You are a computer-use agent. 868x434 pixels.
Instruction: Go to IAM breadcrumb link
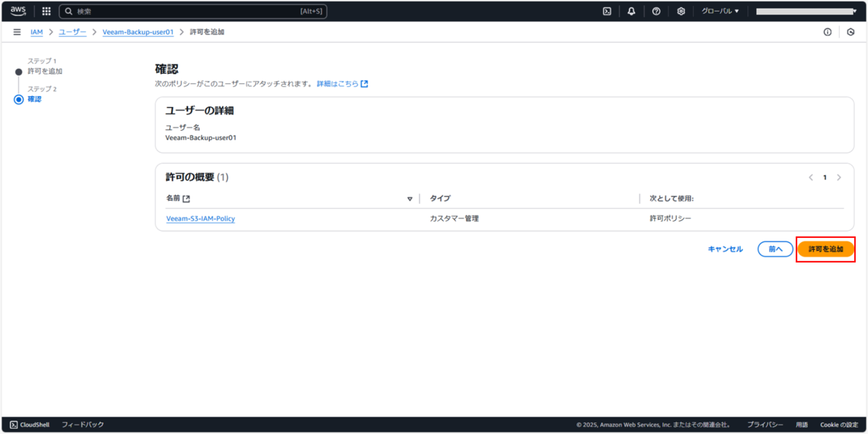[36, 33]
